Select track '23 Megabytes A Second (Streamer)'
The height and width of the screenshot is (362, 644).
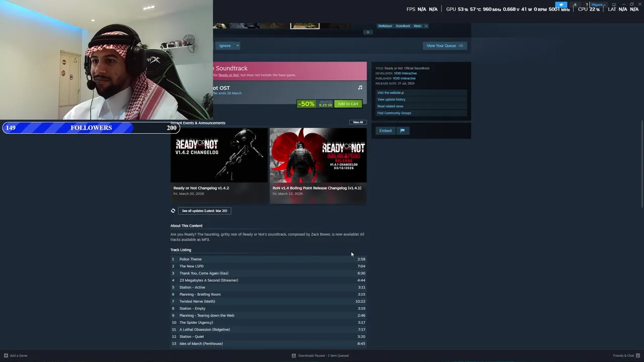(268, 281)
